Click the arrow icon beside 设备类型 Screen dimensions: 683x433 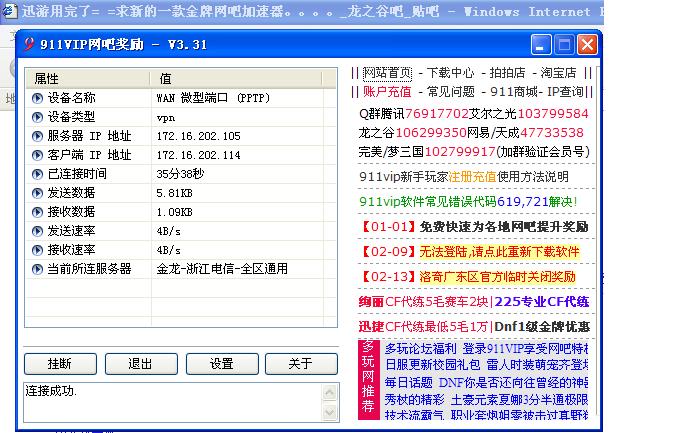click(37, 117)
